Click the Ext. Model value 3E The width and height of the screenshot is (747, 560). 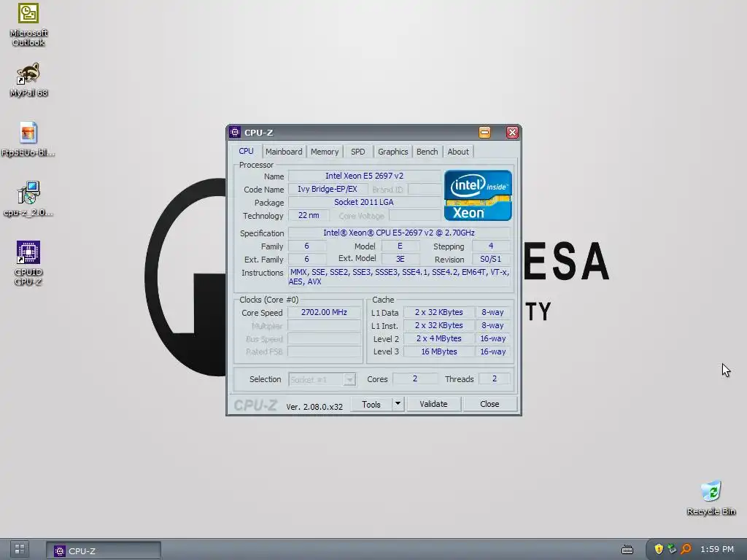click(400, 259)
